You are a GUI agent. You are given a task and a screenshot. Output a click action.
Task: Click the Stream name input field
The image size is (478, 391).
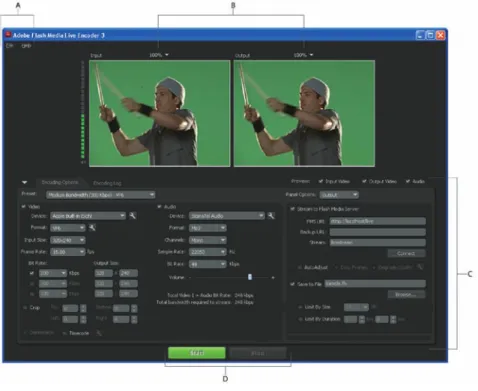[378, 242]
